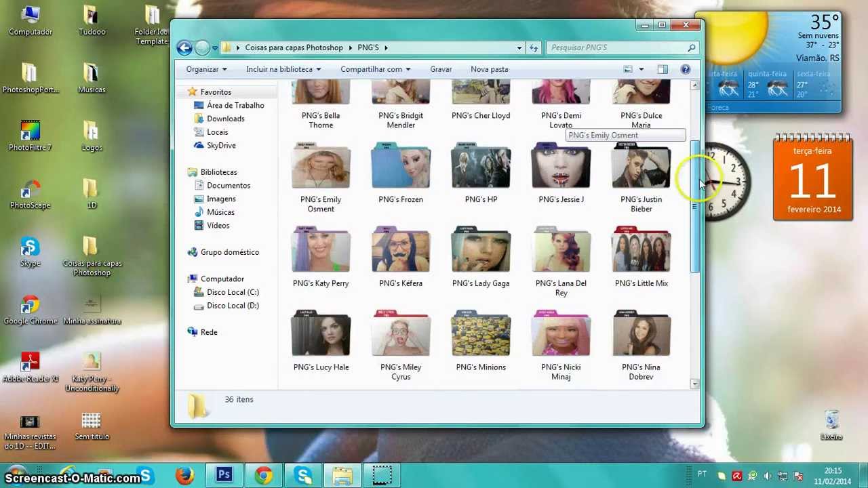This screenshot has width=868, height=488.
Task: Open the address bar history dropdown
Action: [519, 47]
